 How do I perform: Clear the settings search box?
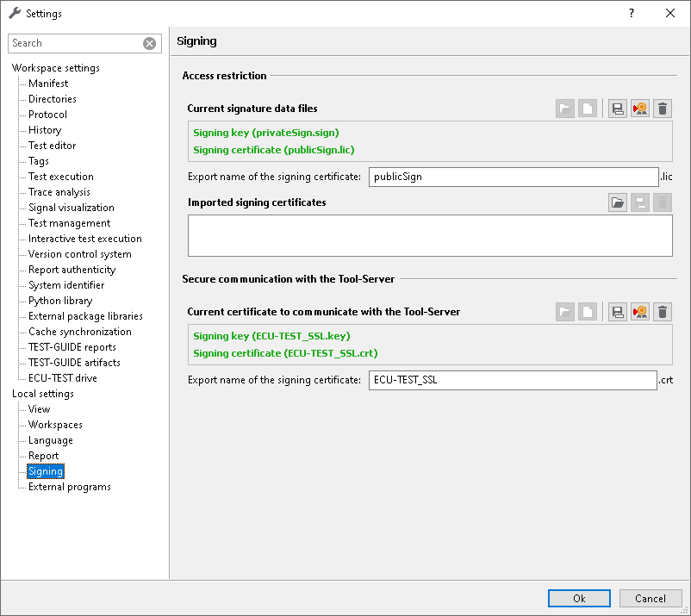pyautogui.click(x=149, y=43)
